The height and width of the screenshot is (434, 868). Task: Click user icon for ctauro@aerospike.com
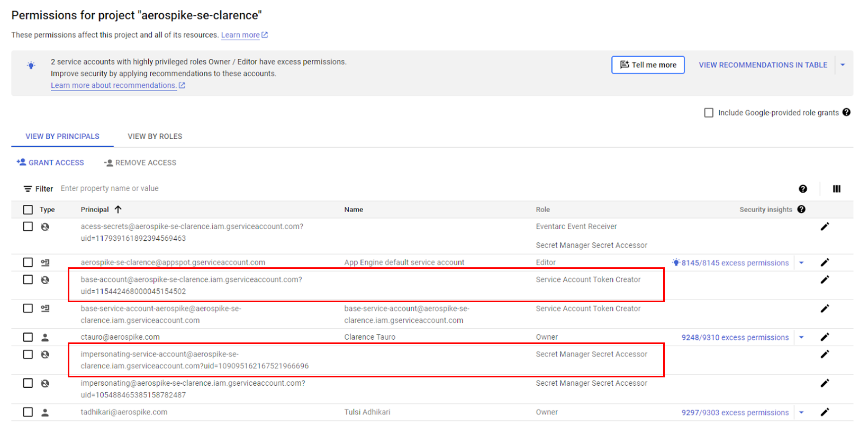[45, 337]
